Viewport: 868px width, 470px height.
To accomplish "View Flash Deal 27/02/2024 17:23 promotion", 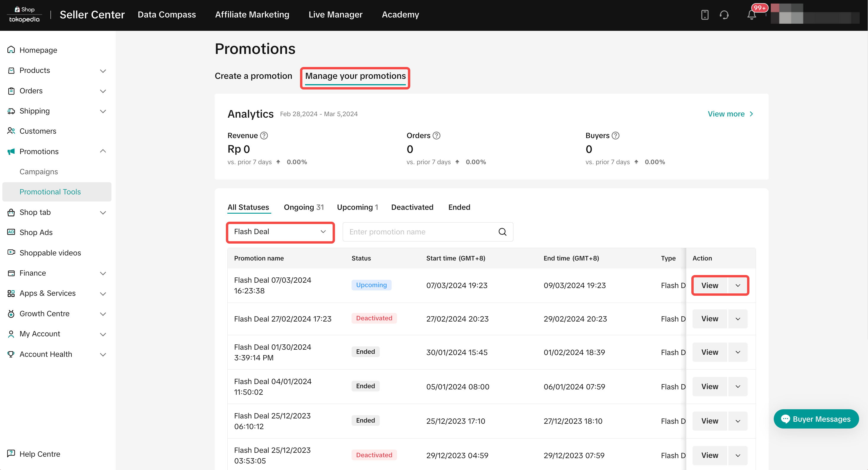I will click(x=709, y=319).
